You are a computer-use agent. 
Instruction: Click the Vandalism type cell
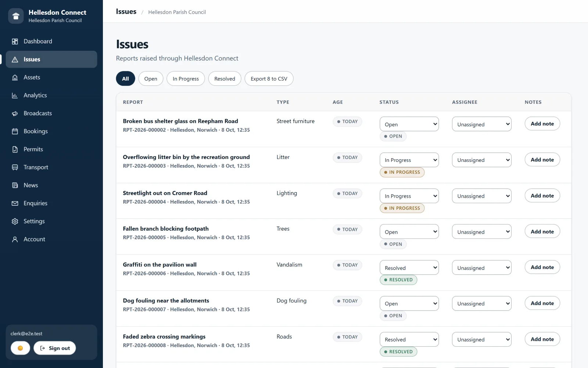pyautogui.click(x=289, y=265)
